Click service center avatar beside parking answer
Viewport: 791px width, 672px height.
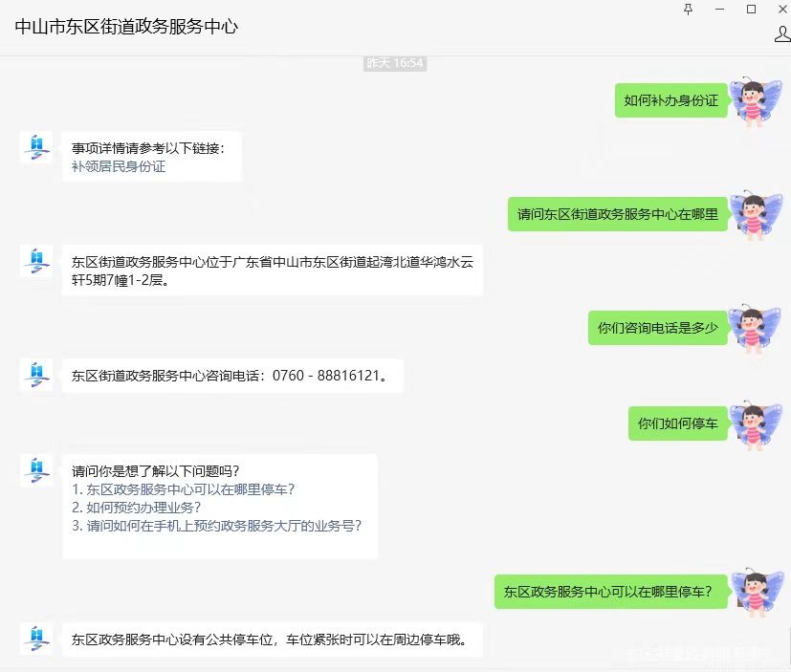[x=37, y=639]
